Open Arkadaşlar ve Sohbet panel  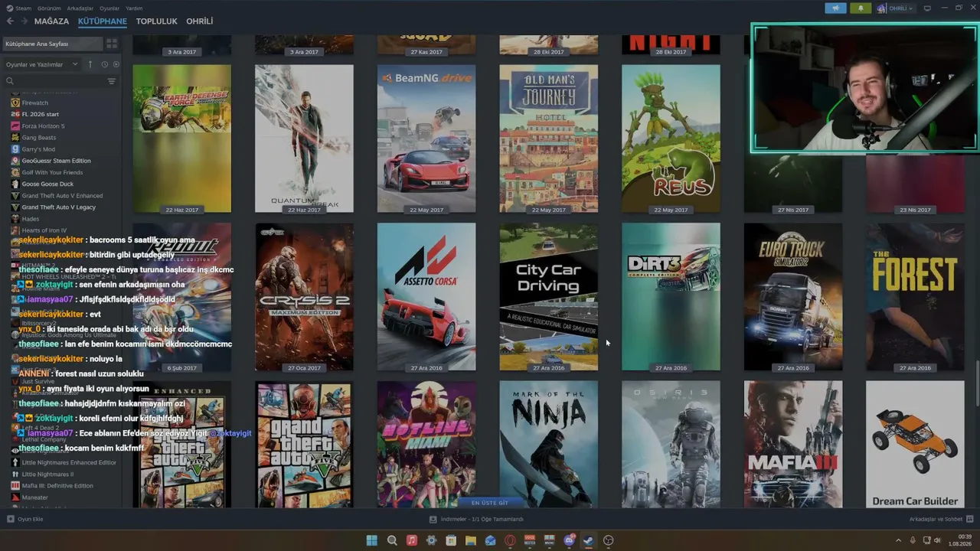coord(941,519)
